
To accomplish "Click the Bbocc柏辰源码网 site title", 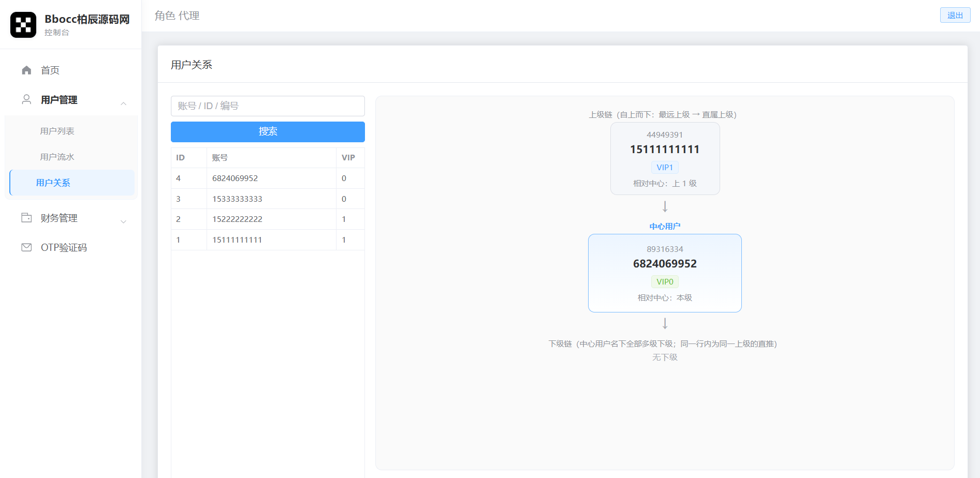I will pos(87,19).
